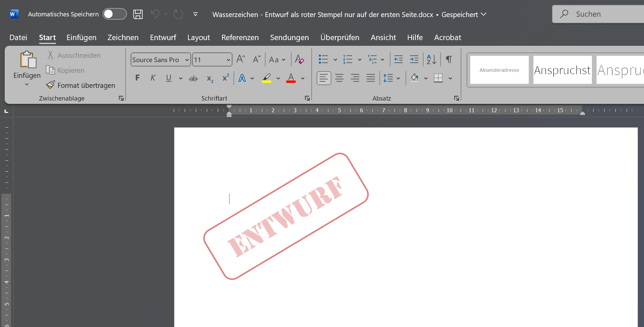This screenshot has height=327, width=644.
Task: Toggle Automatisches Speichern switch
Action: coord(115,14)
